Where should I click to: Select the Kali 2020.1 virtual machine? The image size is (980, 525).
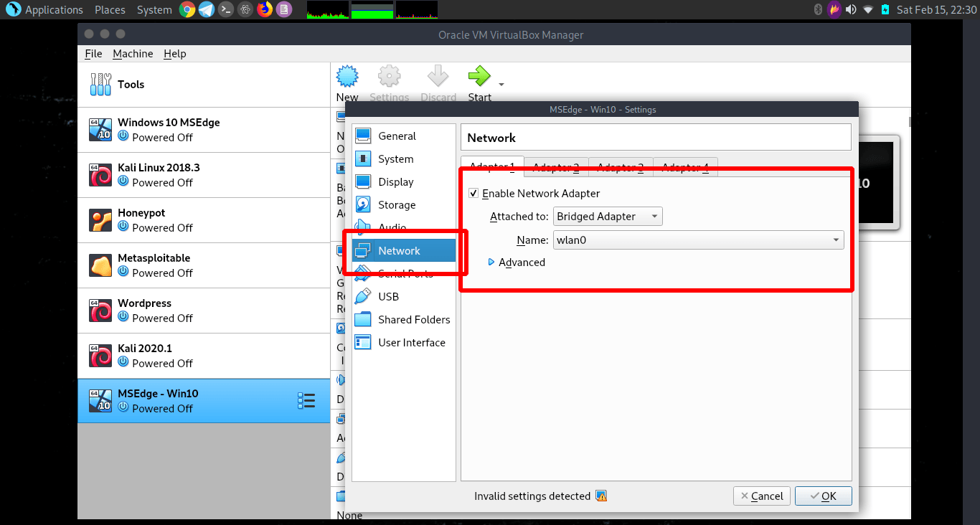(x=204, y=356)
